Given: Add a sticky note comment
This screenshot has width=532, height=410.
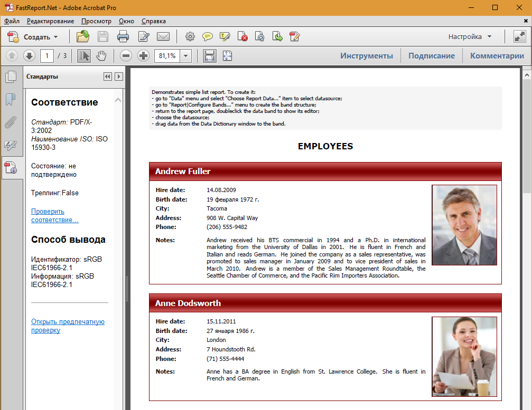Looking at the screenshot, I should tap(208, 36).
